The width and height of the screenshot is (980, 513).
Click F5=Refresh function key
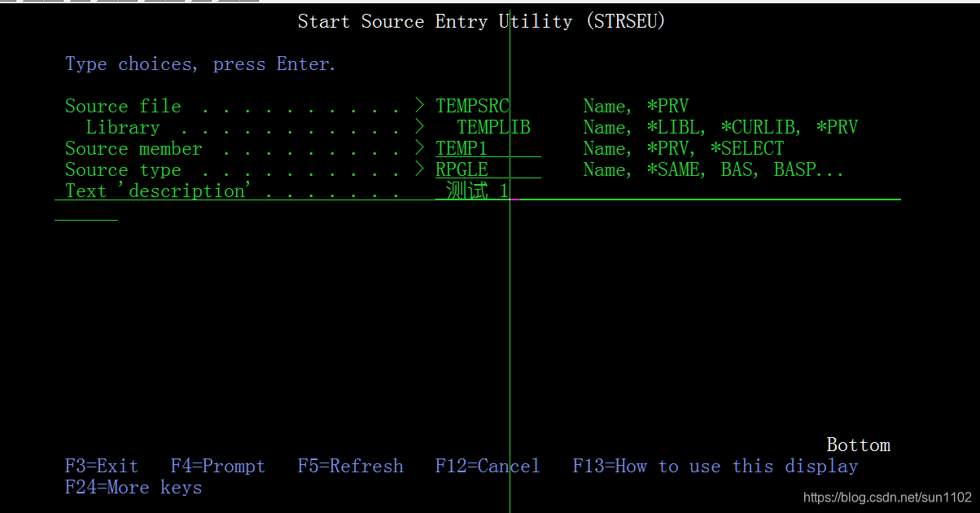[x=351, y=467]
